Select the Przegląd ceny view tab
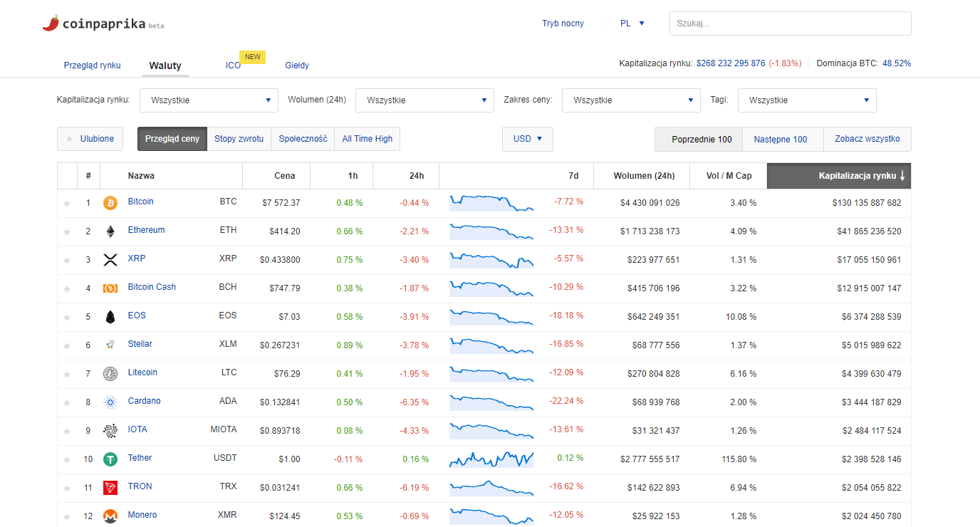 click(x=172, y=139)
